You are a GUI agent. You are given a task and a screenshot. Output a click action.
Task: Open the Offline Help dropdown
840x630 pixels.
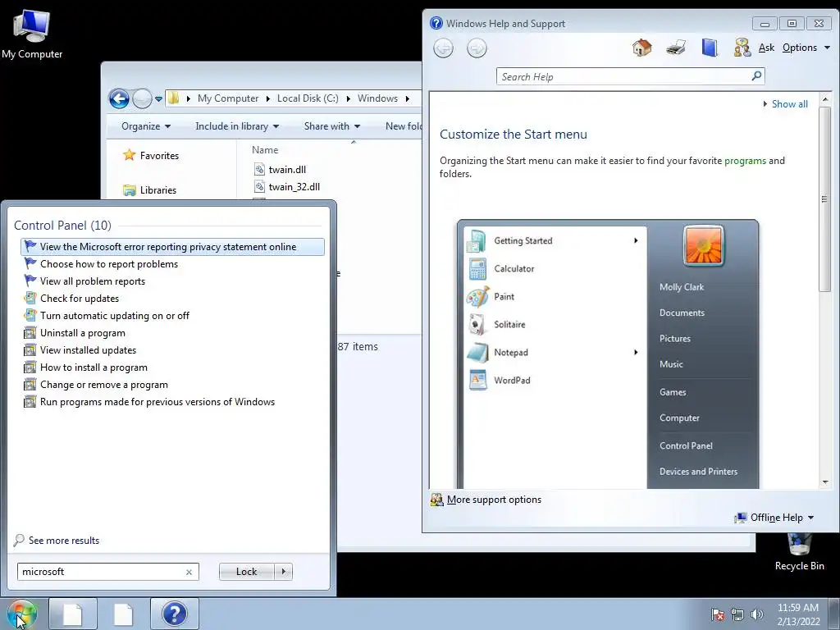pos(774,518)
